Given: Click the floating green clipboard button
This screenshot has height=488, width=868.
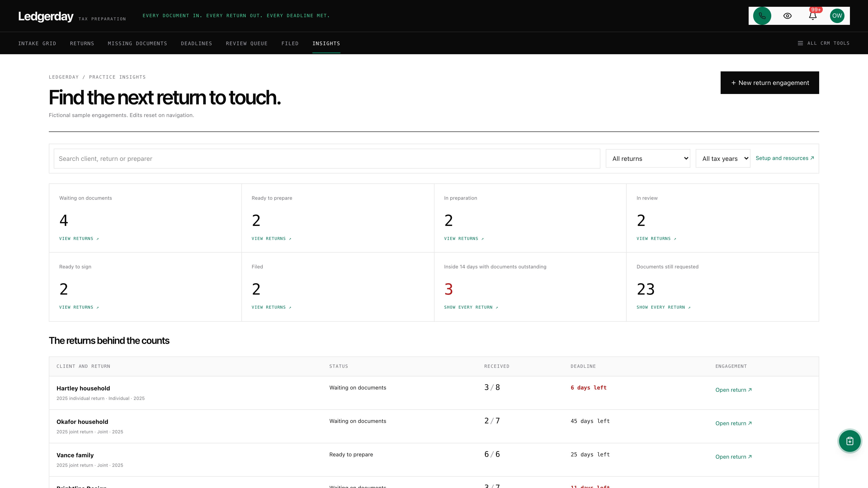Looking at the screenshot, I should pyautogui.click(x=849, y=441).
